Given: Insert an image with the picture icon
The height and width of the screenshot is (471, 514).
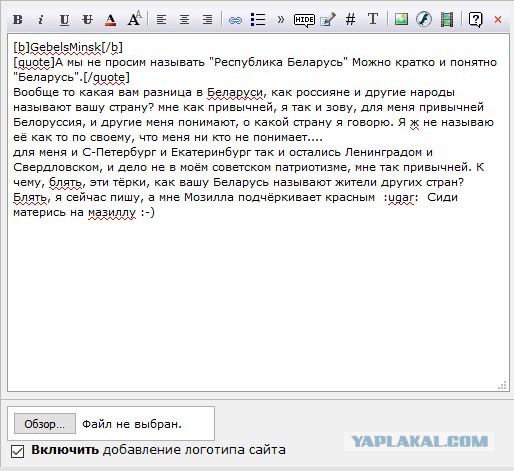Looking at the screenshot, I should [401, 19].
